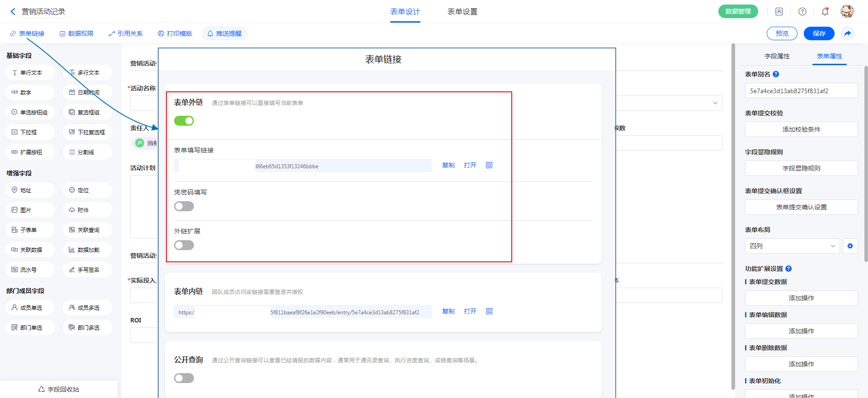Viewport: 868px width, 398px height.
Task: Click the user avatar in top right
Action: point(847,11)
